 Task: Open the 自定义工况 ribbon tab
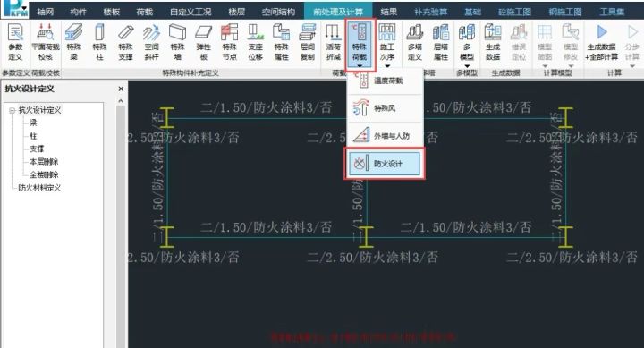[191, 12]
